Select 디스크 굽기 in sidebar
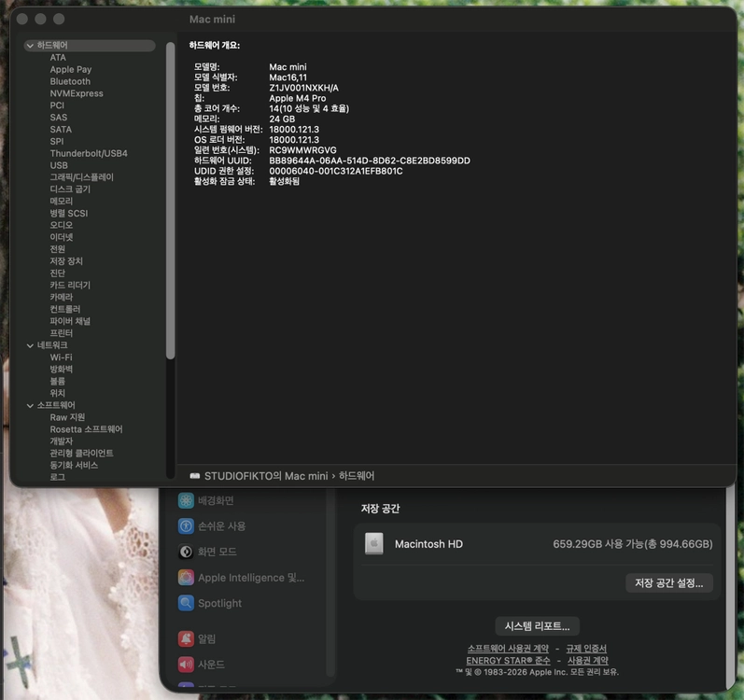This screenshot has width=744, height=700. pyautogui.click(x=70, y=189)
